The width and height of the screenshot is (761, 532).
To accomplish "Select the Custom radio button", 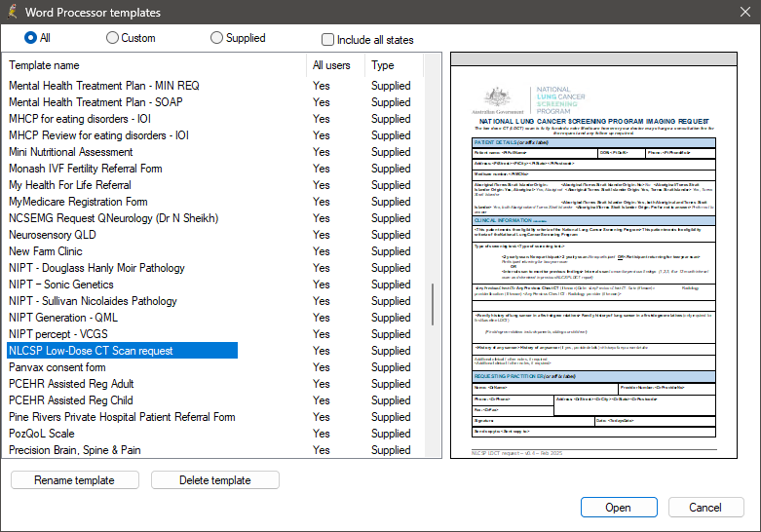I will pos(113,38).
